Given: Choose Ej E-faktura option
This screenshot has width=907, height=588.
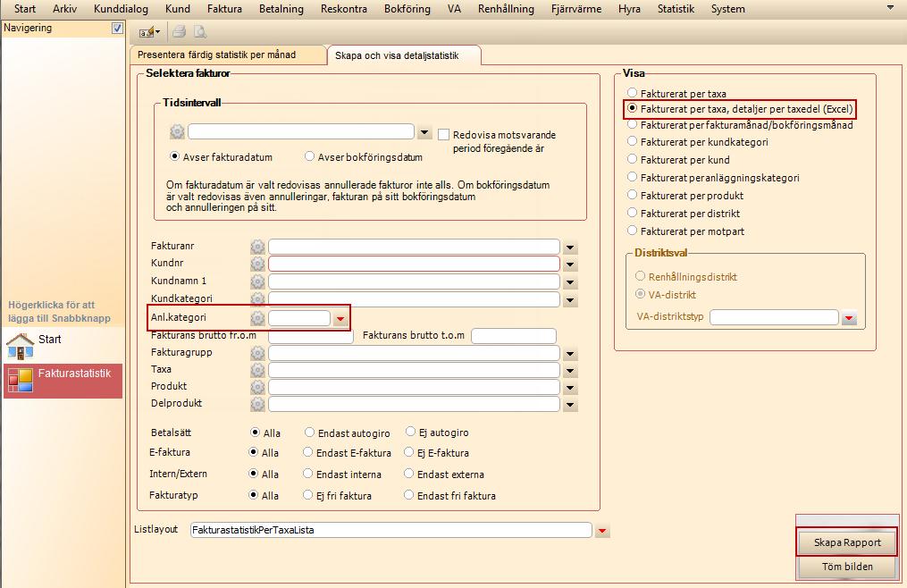Looking at the screenshot, I should click(x=409, y=452).
